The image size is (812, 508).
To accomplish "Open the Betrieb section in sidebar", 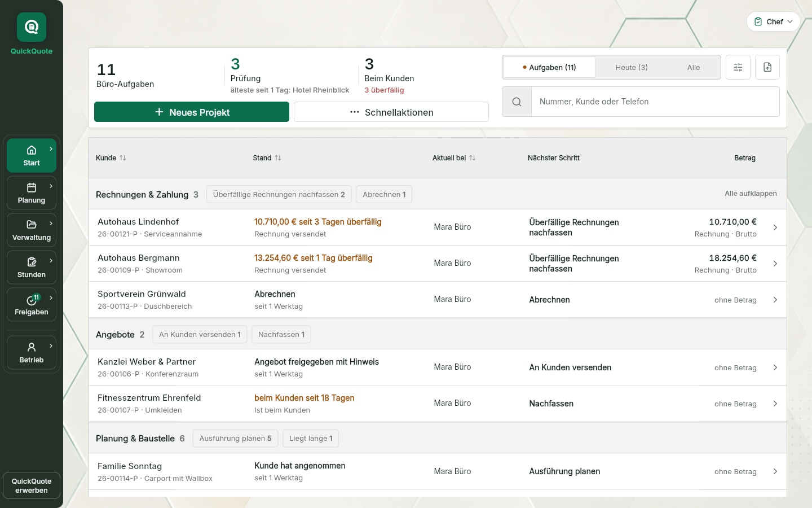I will pyautogui.click(x=32, y=352).
